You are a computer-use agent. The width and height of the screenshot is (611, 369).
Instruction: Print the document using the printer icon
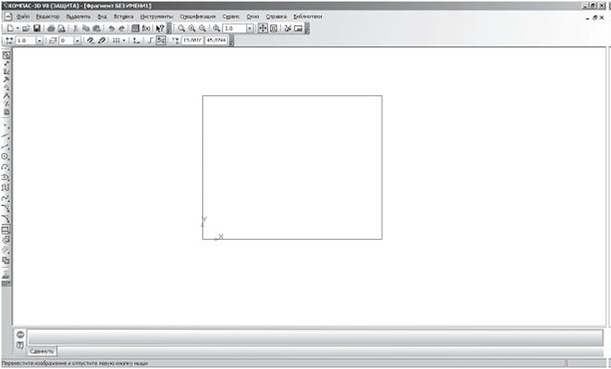(51, 28)
